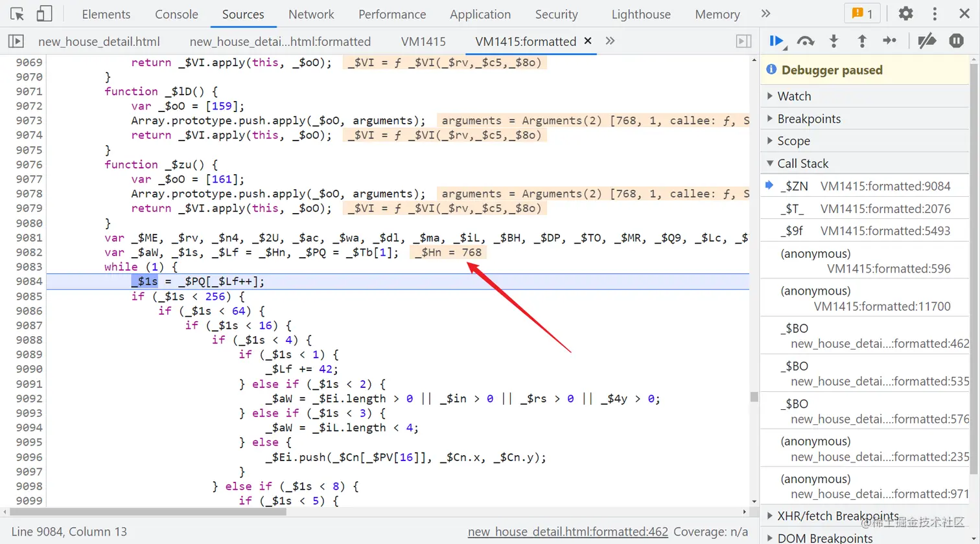Toggle the device toolbar icon
980x544 pixels.
[44, 14]
